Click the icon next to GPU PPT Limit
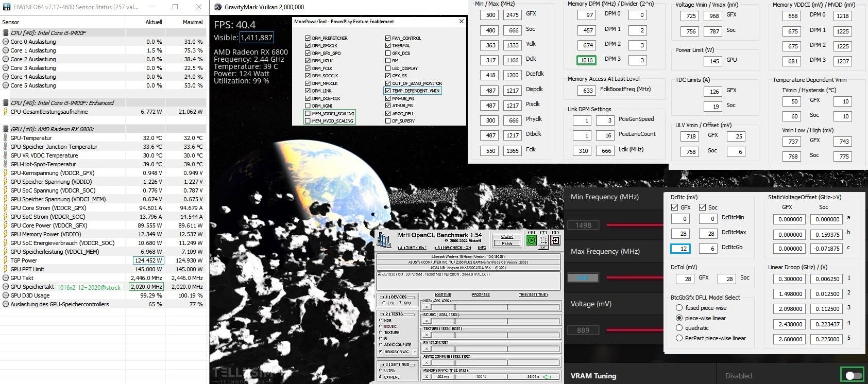 (6, 269)
